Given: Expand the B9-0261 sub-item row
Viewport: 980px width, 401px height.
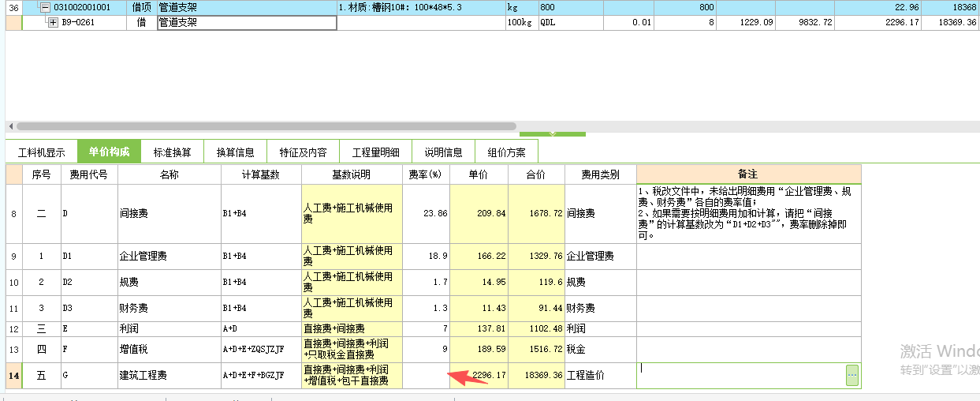Looking at the screenshot, I should (54, 22).
